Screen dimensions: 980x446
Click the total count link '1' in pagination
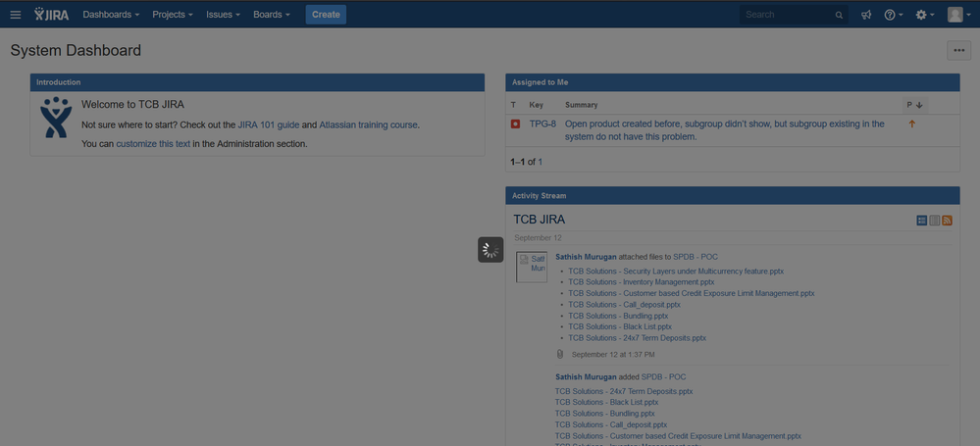(541, 162)
